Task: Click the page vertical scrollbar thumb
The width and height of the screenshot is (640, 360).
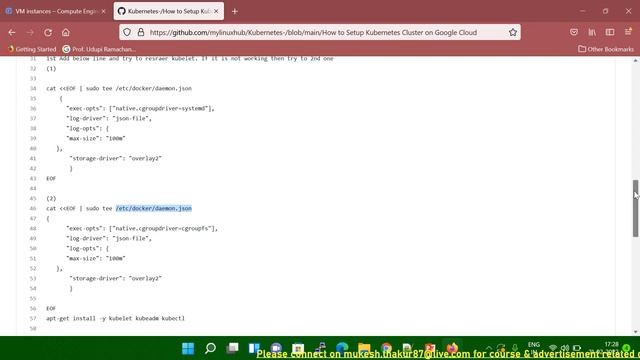Action: pos(636,208)
